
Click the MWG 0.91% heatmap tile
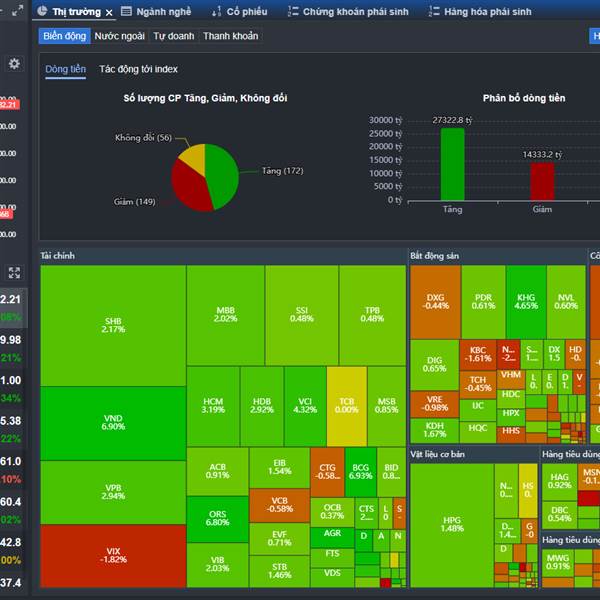point(558,562)
